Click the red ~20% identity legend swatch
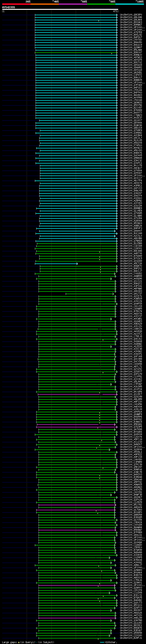 [x=16, y=4]
